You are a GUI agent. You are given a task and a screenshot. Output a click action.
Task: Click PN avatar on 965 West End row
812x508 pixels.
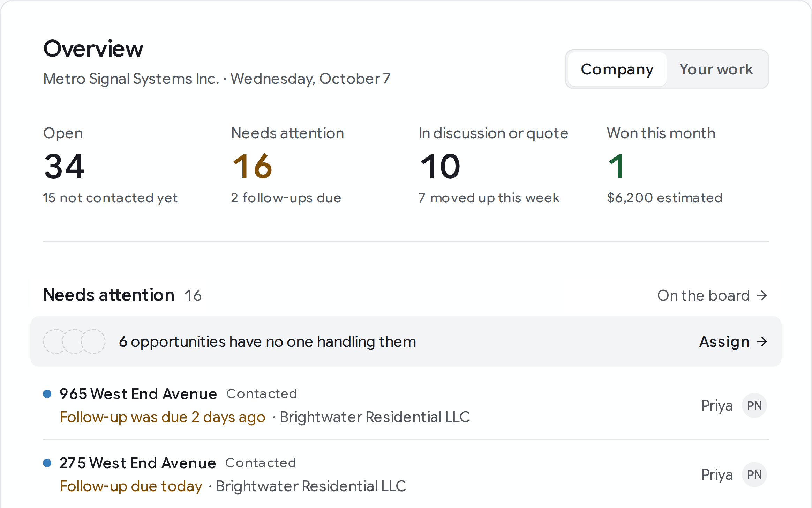(754, 405)
